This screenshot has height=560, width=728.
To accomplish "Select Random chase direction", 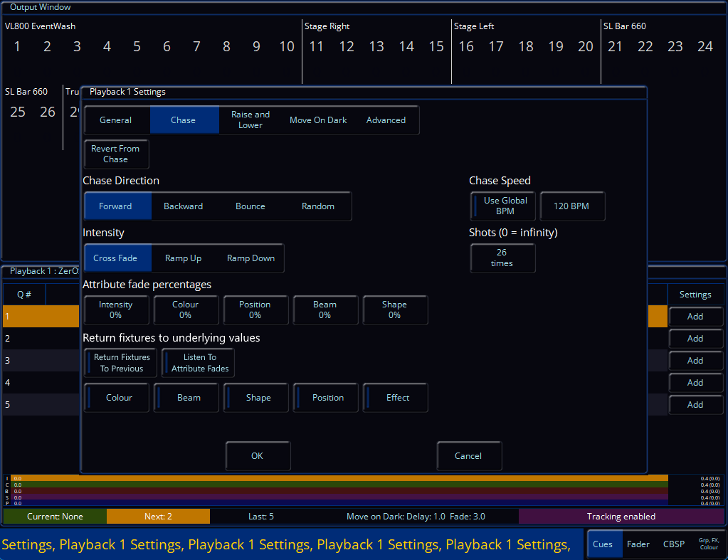I will tap(318, 206).
